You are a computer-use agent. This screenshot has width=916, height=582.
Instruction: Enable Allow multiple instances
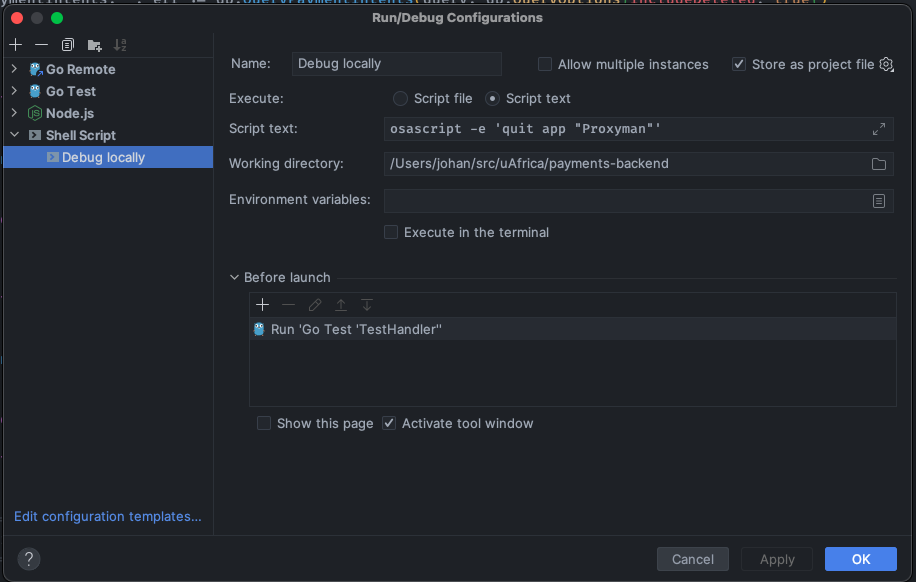544,64
